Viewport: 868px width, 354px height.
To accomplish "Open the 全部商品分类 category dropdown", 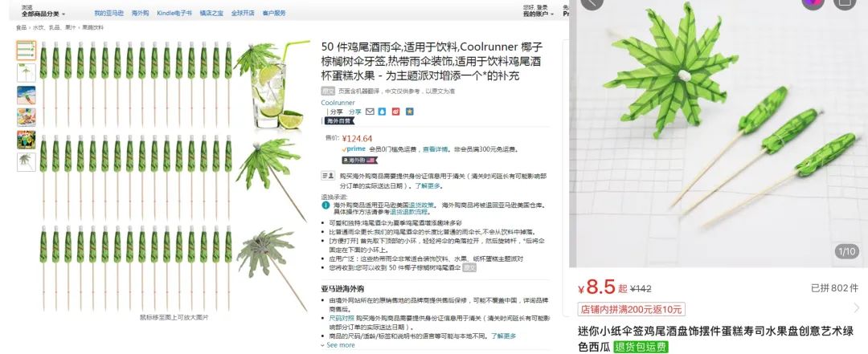I will tap(43, 14).
